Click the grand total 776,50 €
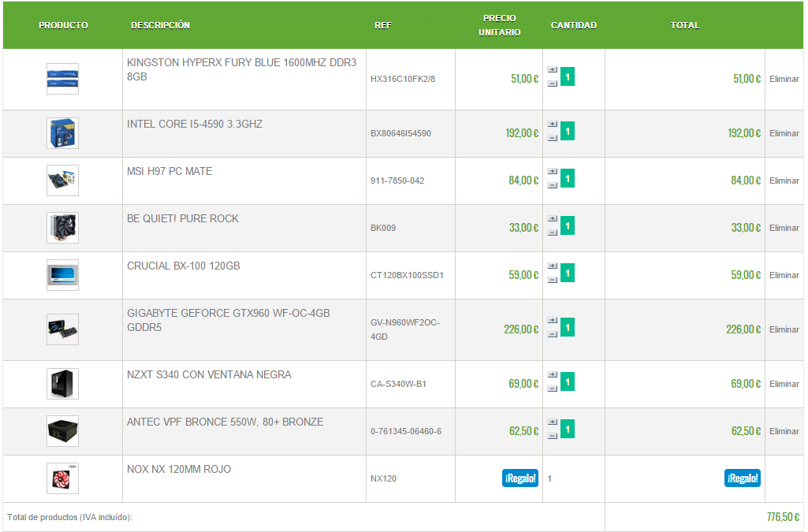This screenshot has height=532, width=808. tap(783, 517)
